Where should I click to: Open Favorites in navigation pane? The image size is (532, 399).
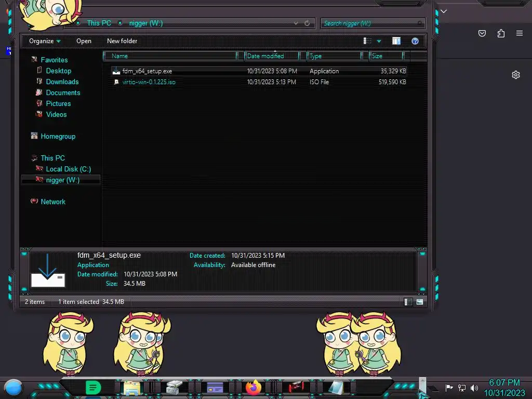coord(54,60)
